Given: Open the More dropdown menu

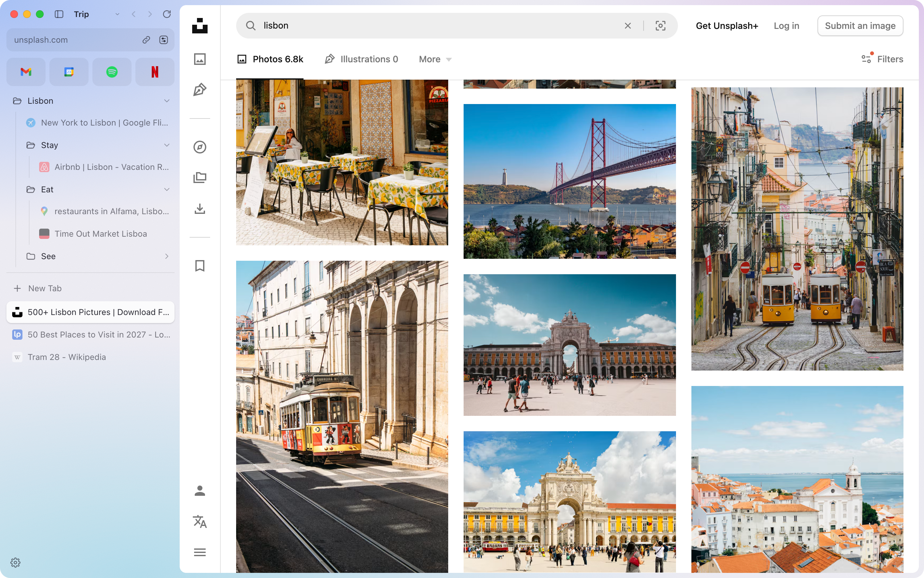Looking at the screenshot, I should pos(435,59).
